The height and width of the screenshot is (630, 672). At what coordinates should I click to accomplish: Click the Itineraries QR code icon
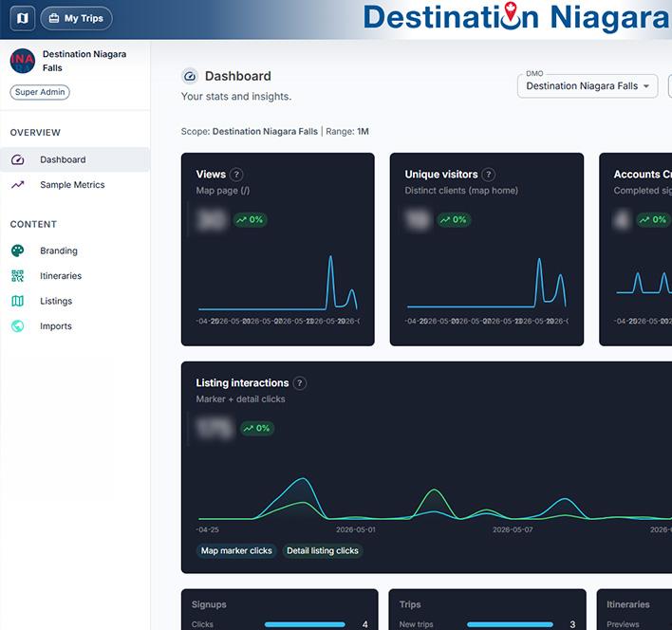(x=18, y=276)
